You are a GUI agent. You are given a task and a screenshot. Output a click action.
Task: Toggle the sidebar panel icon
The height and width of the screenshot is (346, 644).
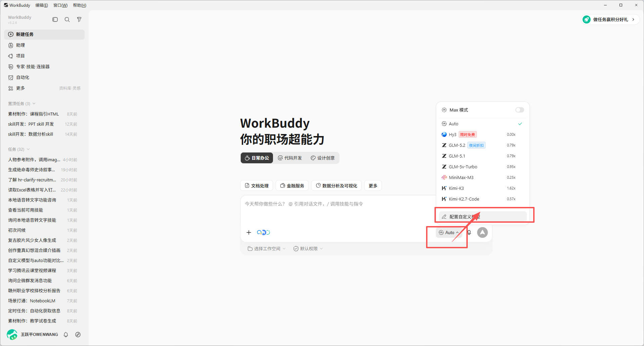tap(55, 19)
